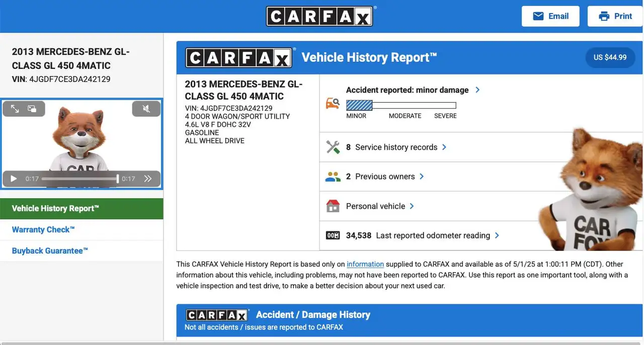Click the printer icon on the Print button
644x345 pixels.
click(x=604, y=16)
